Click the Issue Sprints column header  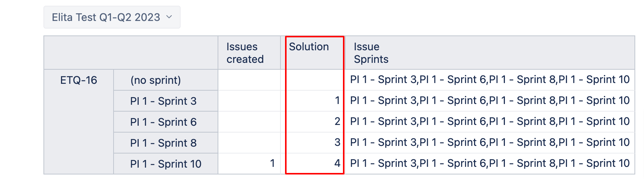click(x=371, y=53)
